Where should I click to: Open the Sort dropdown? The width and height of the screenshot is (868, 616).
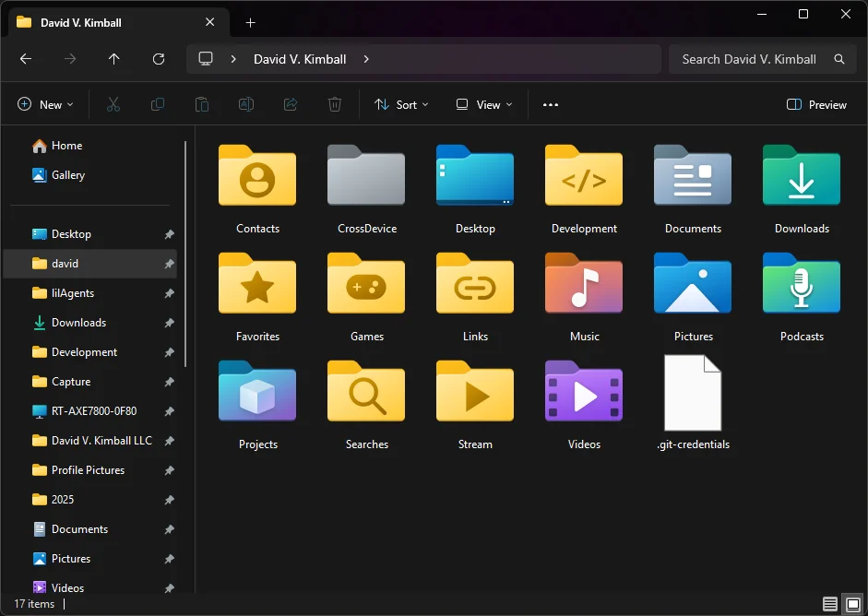(401, 104)
